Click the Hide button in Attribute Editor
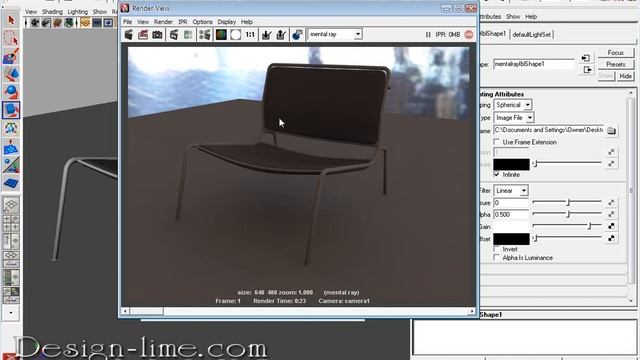The height and width of the screenshot is (360, 640). click(625, 76)
